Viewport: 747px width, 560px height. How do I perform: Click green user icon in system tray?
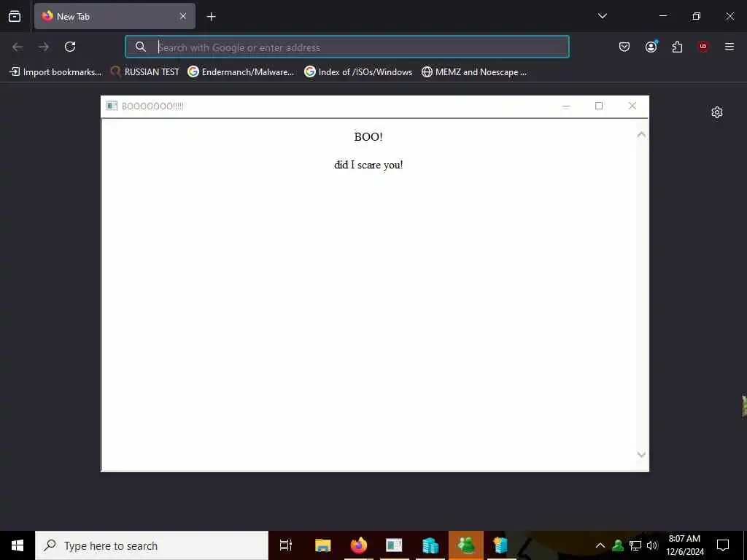click(618, 545)
